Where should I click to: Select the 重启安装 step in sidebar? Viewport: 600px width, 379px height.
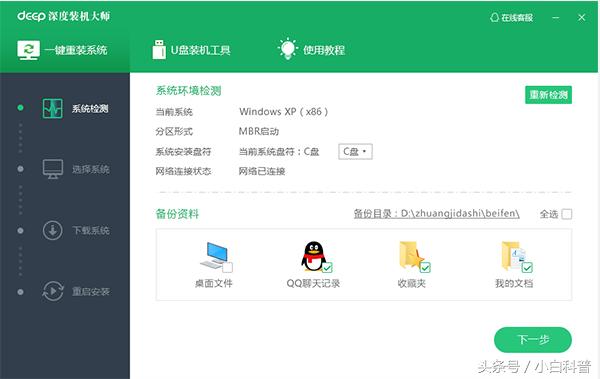(x=75, y=291)
